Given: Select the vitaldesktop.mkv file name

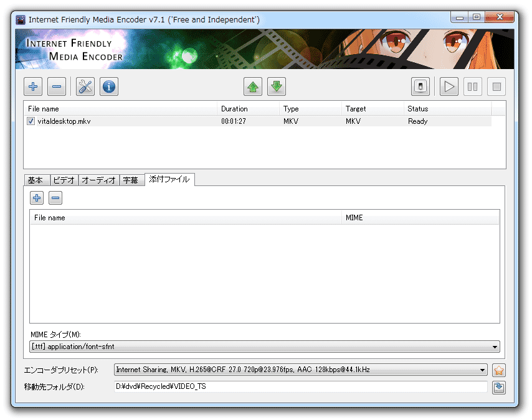Looking at the screenshot, I should click(64, 121).
